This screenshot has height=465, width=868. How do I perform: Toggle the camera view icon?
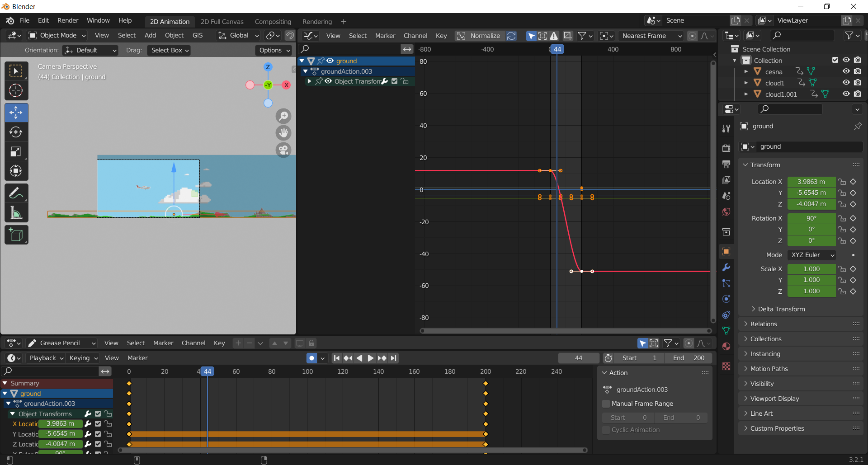coord(283,150)
